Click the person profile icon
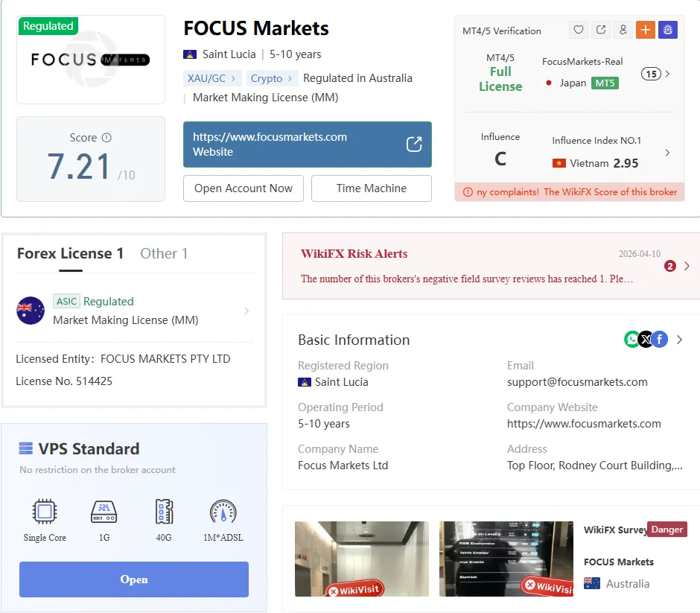 coord(623,30)
